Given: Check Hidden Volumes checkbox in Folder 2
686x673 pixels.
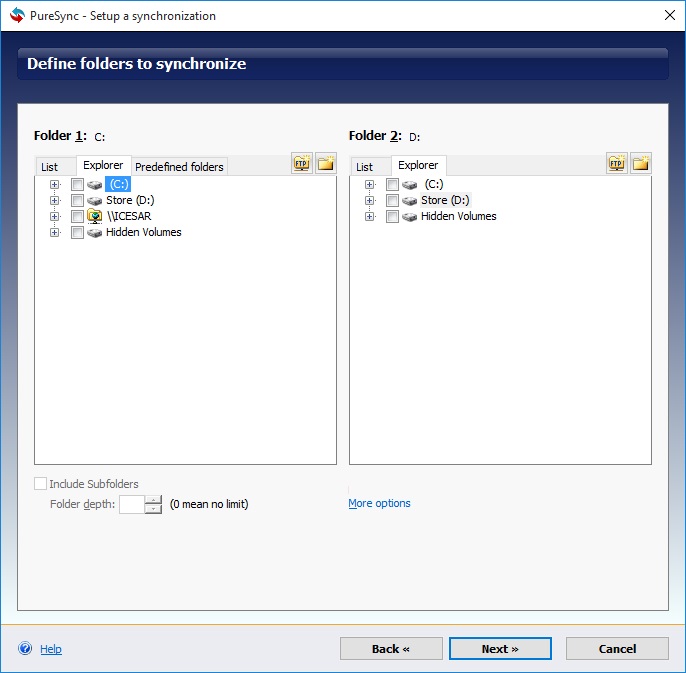Looking at the screenshot, I should [392, 216].
